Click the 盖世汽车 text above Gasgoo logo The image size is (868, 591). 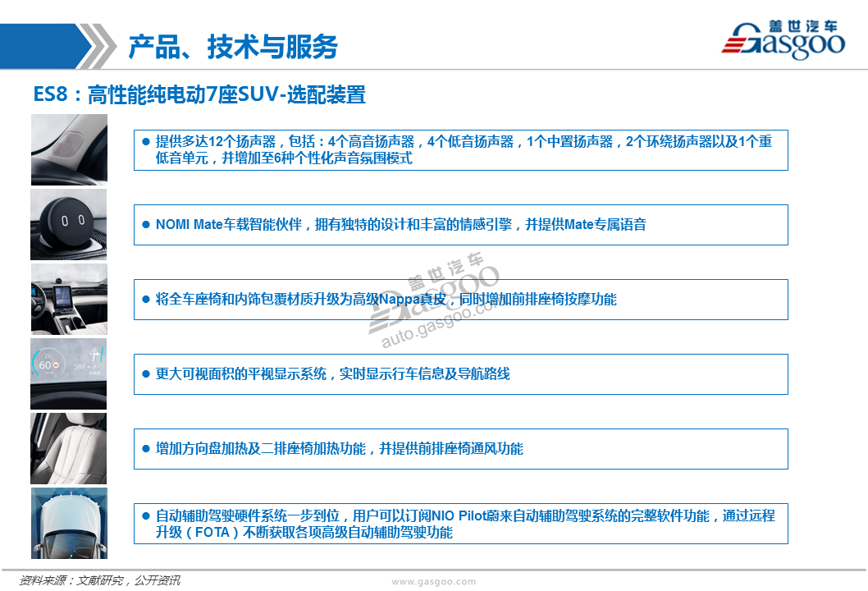(x=802, y=26)
